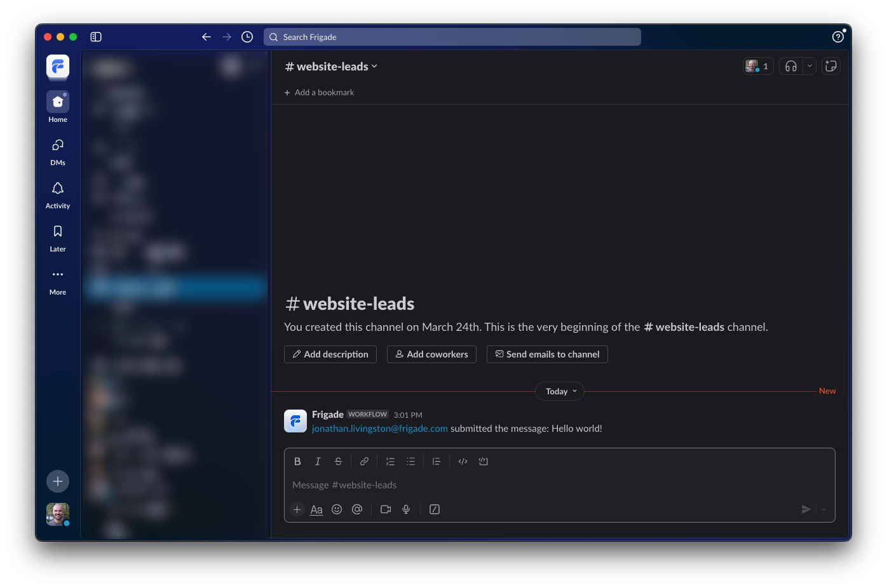Toggle bold formatting
This screenshot has height=588, width=887.
pyautogui.click(x=297, y=462)
